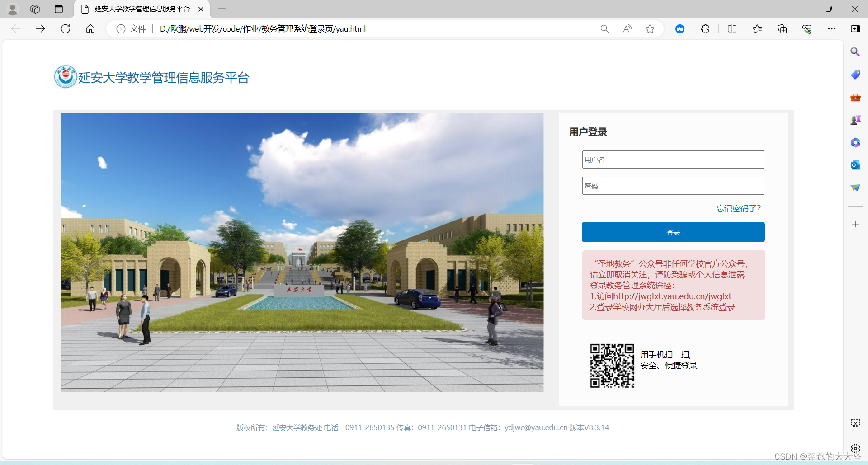Open sidebar paper-plane Drop icon
Viewport: 868px width, 465px height.
(x=855, y=188)
